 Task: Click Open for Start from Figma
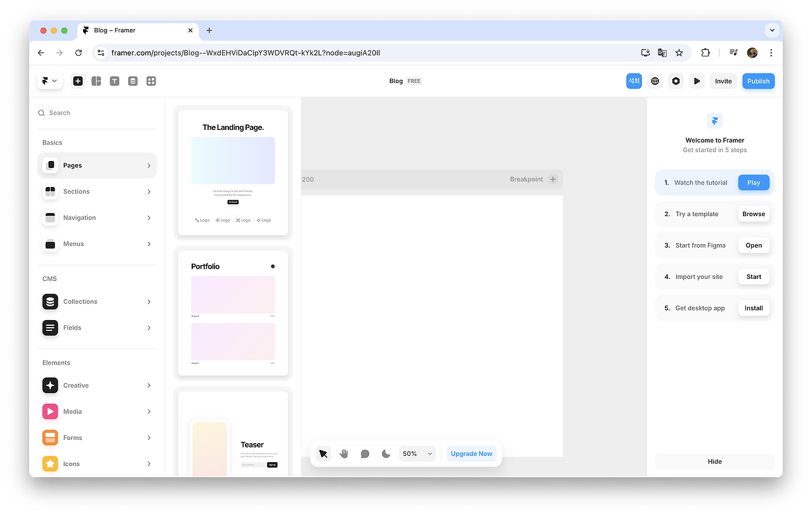tap(754, 245)
